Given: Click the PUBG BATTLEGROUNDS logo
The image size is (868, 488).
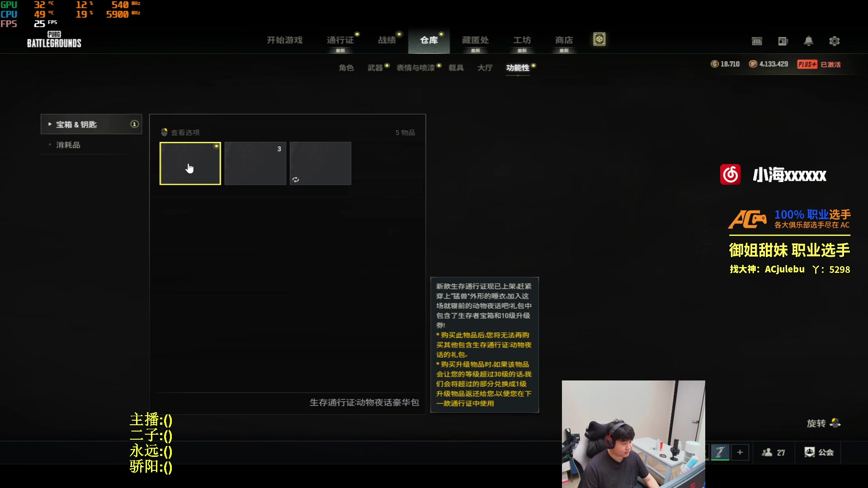Looking at the screenshot, I should coord(54,40).
